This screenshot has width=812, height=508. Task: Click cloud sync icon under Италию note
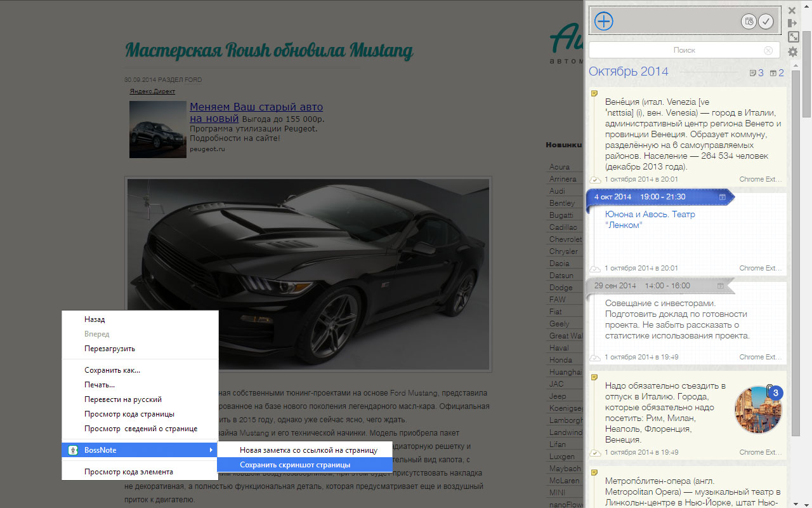click(x=595, y=453)
